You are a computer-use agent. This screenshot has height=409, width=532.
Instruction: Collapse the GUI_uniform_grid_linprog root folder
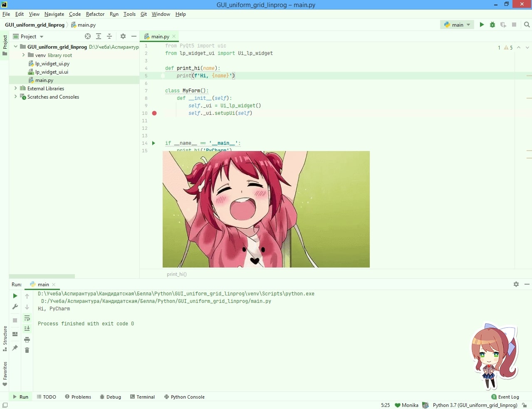click(16, 47)
